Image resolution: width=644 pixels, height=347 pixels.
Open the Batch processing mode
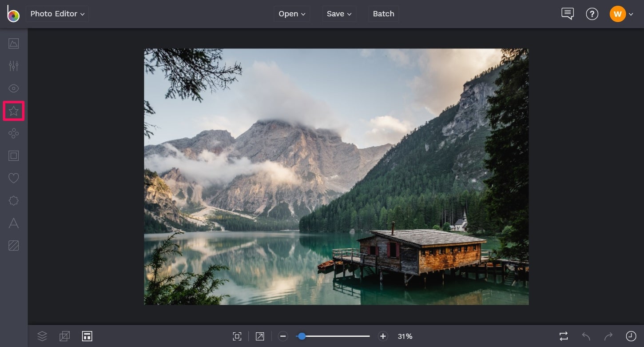pos(383,13)
